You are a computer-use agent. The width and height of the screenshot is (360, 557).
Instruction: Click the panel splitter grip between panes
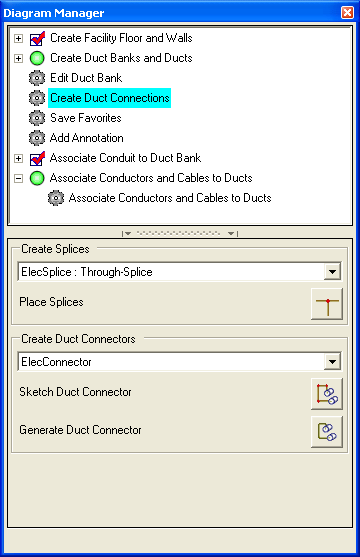180,233
